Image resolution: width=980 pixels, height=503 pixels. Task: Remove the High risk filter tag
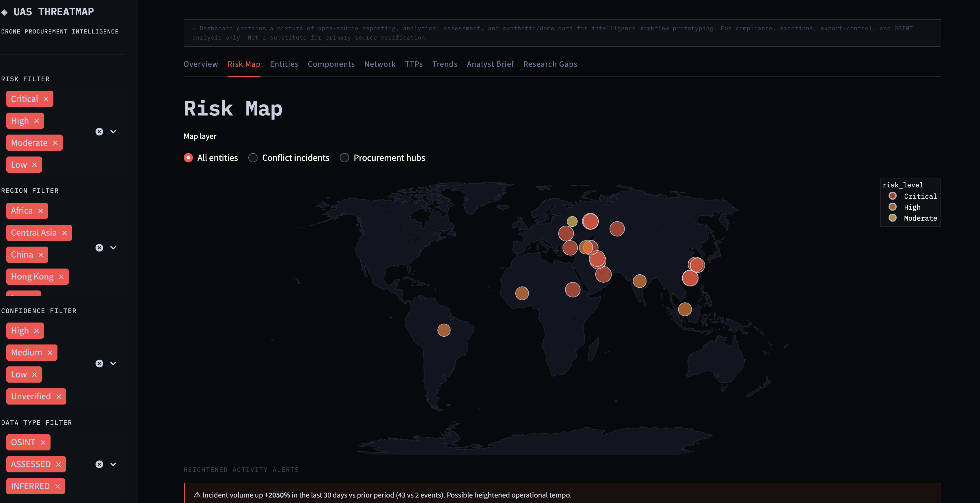click(x=36, y=121)
